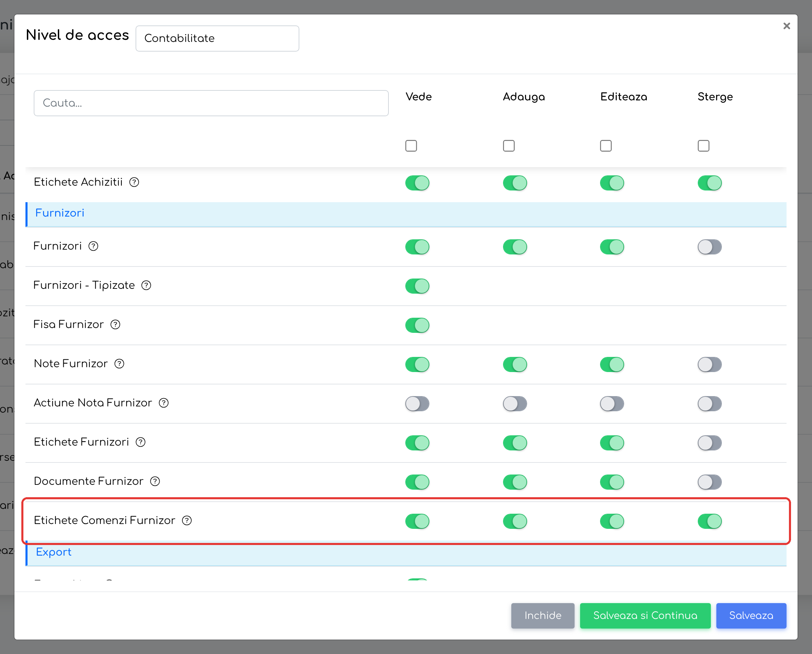Open help icon for Etichete Comenzi Furnizor
Image resolution: width=812 pixels, height=654 pixels.
pos(187,521)
